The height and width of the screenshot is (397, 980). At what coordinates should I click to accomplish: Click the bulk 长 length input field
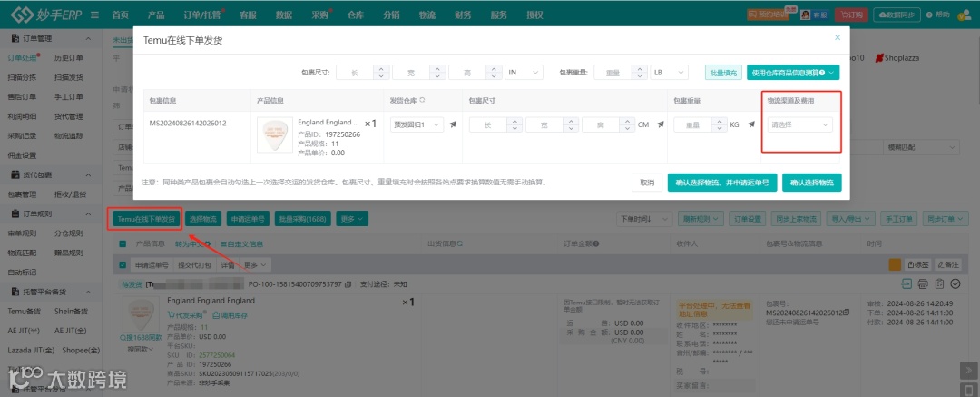tap(357, 73)
